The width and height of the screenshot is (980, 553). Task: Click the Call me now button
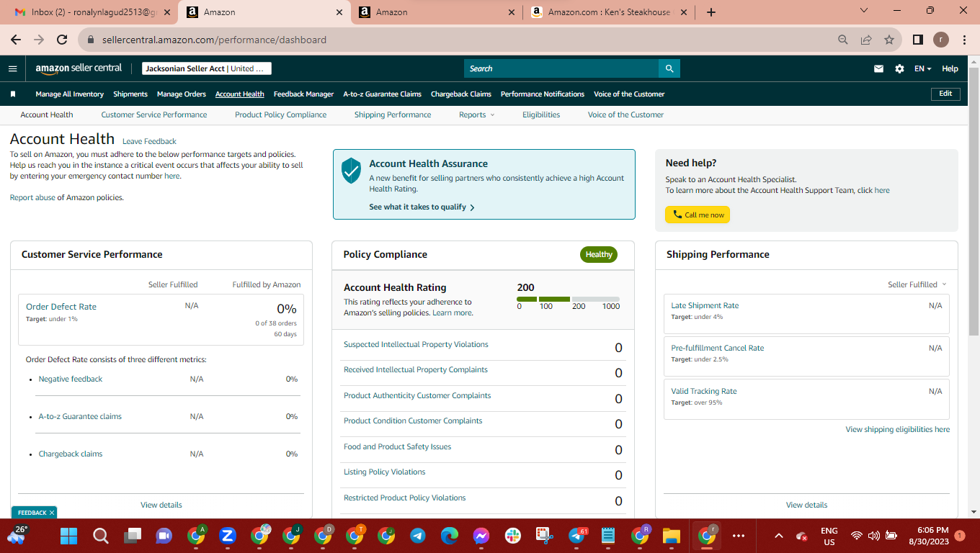[x=698, y=215]
